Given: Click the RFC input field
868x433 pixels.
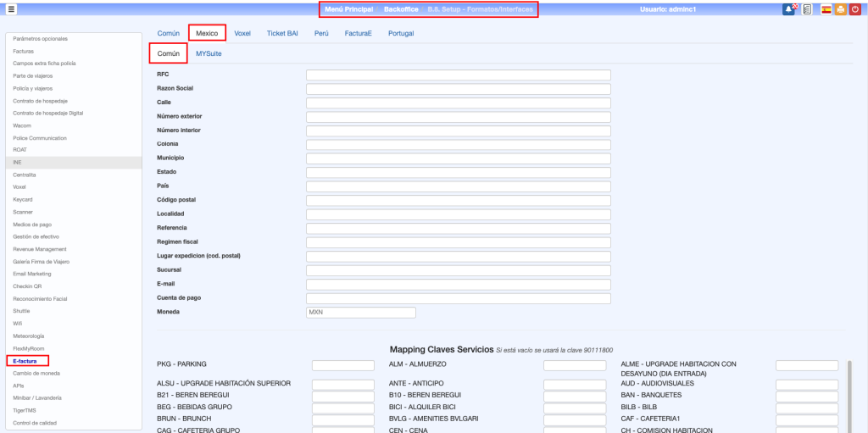Looking at the screenshot, I should 458,75.
